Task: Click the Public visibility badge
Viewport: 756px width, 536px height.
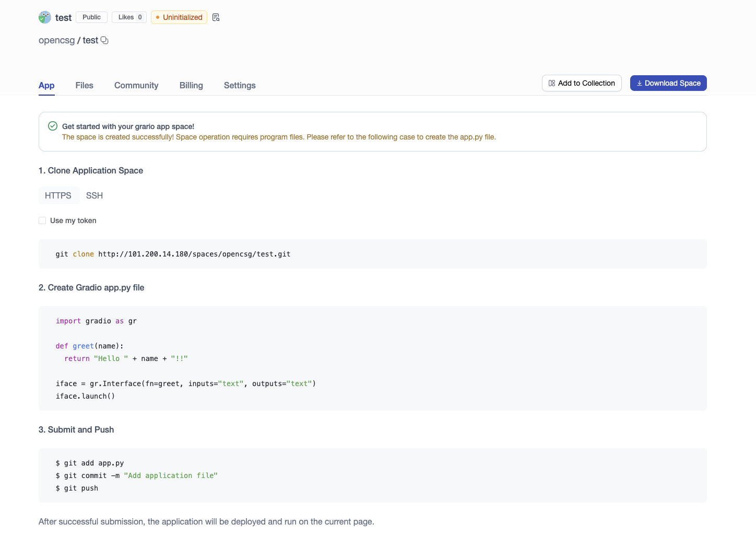Action: pyautogui.click(x=91, y=17)
